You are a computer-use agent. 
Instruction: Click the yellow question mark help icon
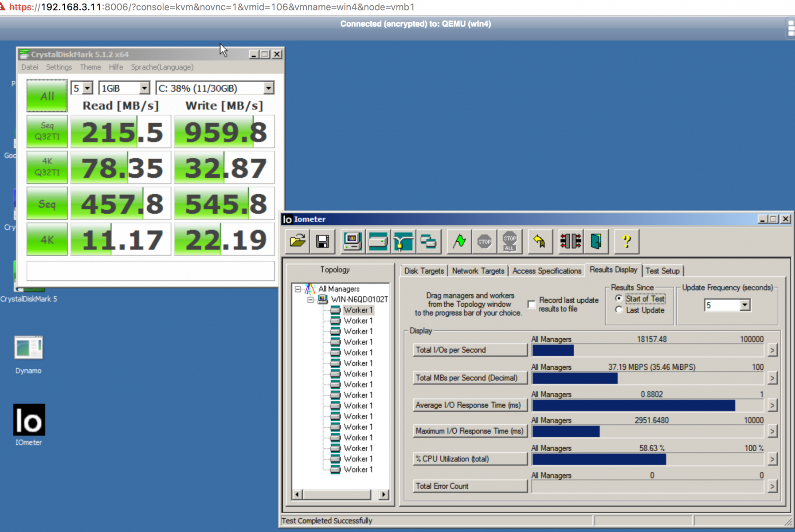click(626, 242)
